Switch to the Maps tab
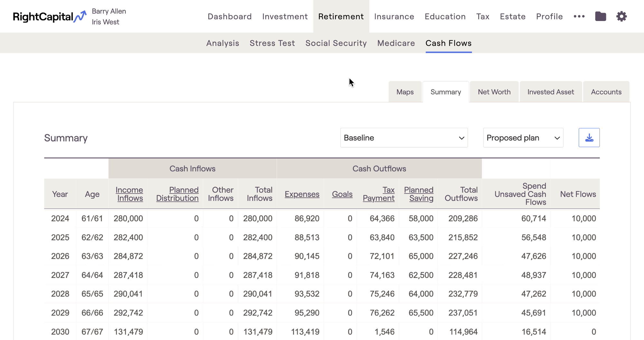The width and height of the screenshot is (644, 340). (405, 92)
